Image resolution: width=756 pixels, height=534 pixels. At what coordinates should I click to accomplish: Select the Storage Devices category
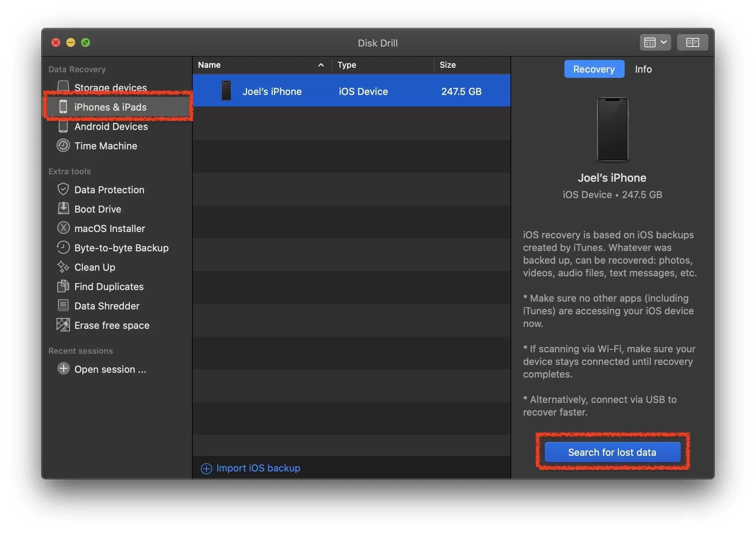point(111,87)
